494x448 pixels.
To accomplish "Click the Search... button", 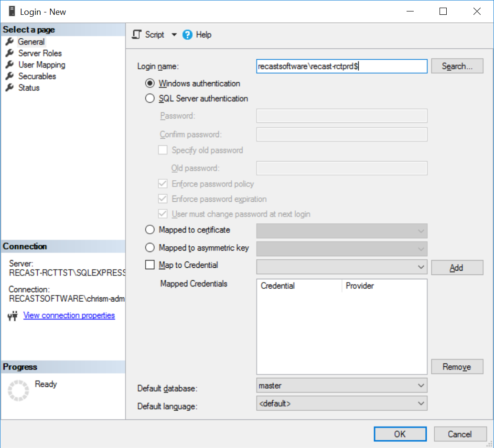I will 457,66.
